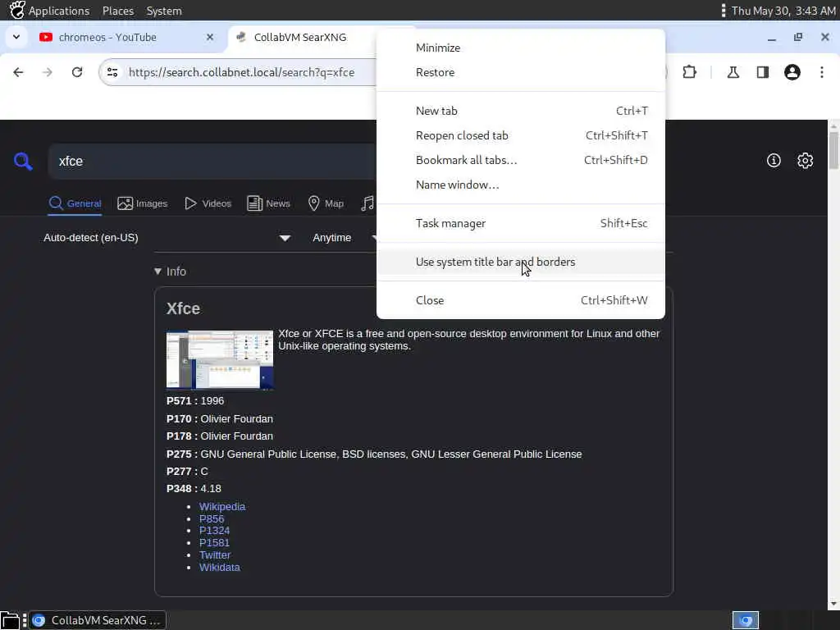Open the P1581 link
The image size is (840, 630).
tap(214, 543)
